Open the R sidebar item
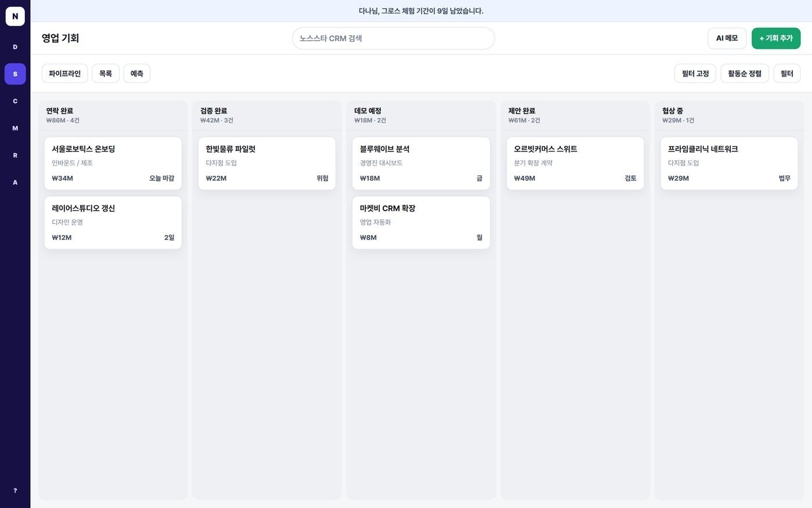The height and width of the screenshot is (508, 812). coord(15,156)
